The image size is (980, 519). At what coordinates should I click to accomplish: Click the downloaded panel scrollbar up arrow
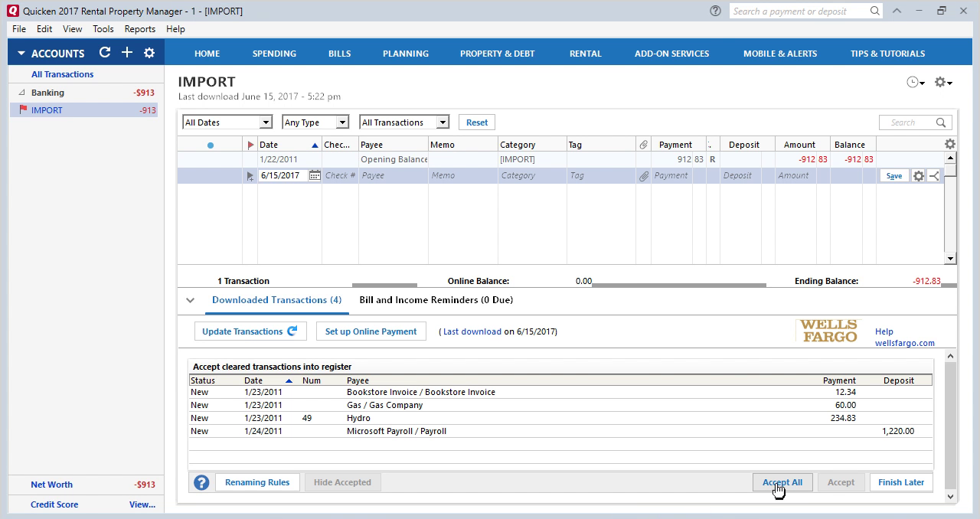coord(951,356)
